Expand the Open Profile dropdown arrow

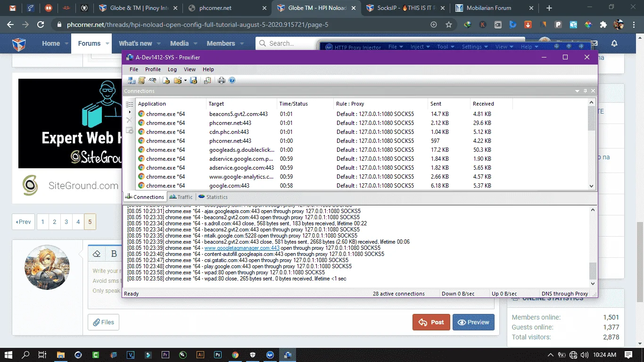coord(185,81)
